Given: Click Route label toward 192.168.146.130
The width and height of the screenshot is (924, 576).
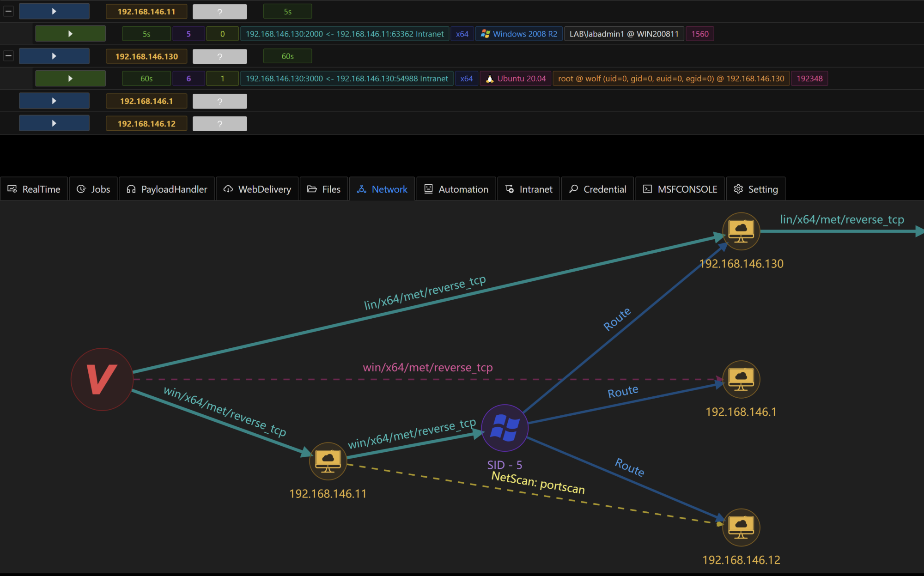Looking at the screenshot, I should pos(617,319).
